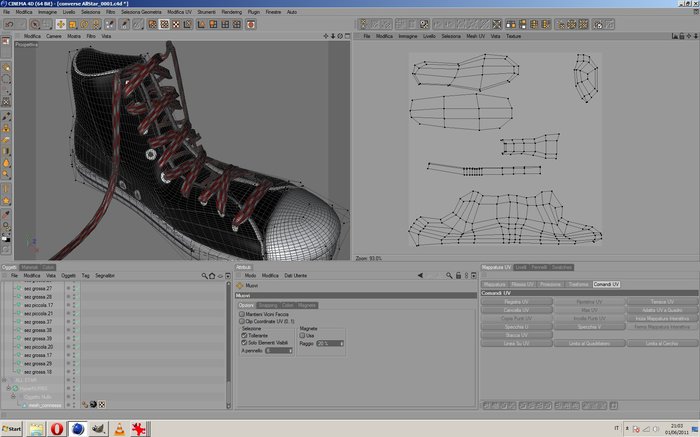Click the search magnifier in Oggetti panel

pyautogui.click(x=203, y=275)
